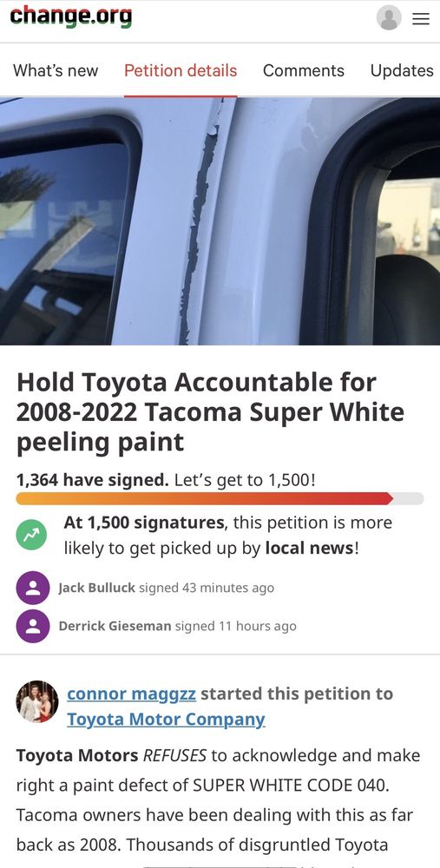Open the Toyota Motor Company link
The width and height of the screenshot is (440, 868).
pos(166,719)
